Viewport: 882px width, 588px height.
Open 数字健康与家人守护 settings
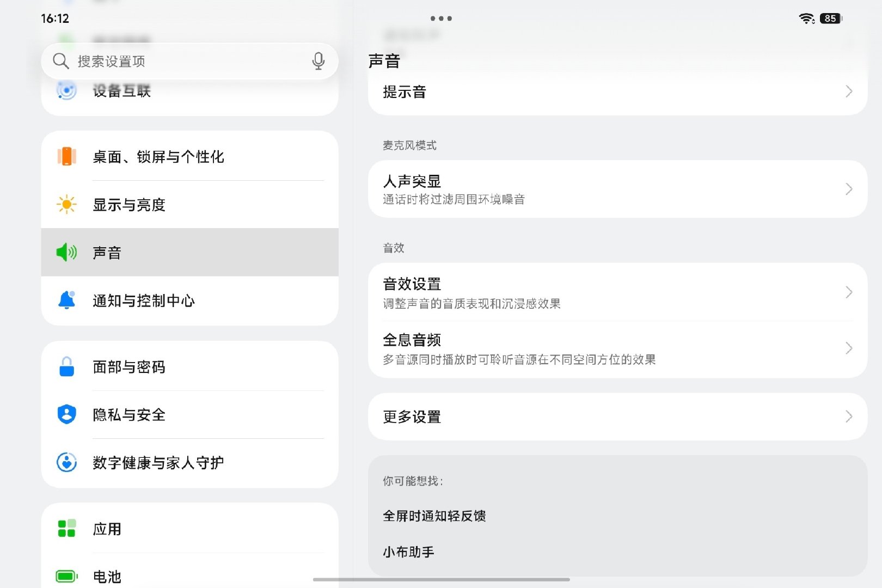point(189,462)
